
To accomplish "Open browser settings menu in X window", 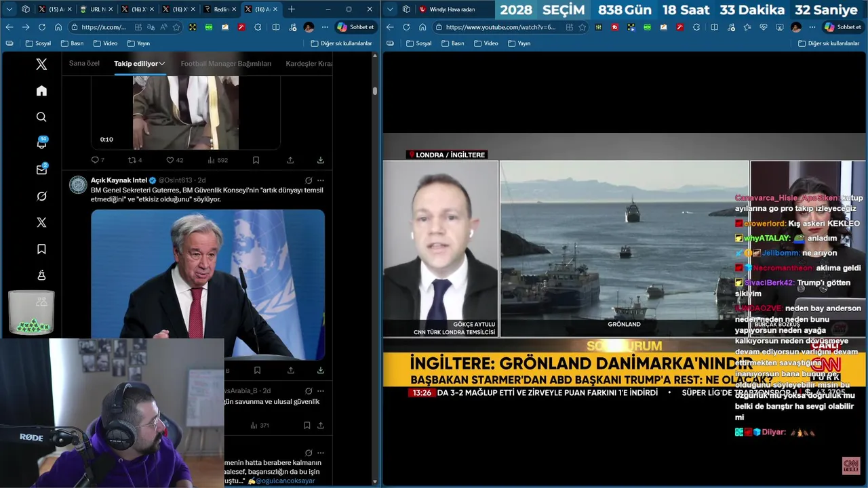I will pyautogui.click(x=325, y=27).
